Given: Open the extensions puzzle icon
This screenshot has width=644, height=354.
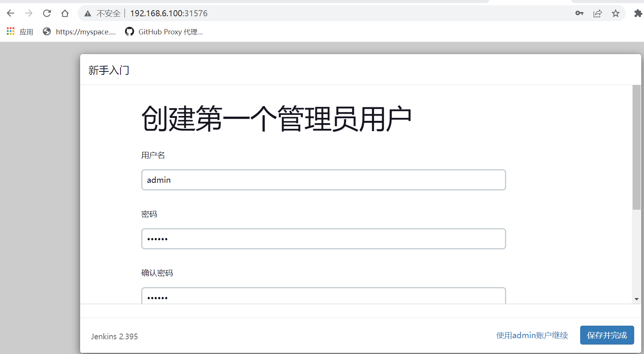Looking at the screenshot, I should point(638,13).
